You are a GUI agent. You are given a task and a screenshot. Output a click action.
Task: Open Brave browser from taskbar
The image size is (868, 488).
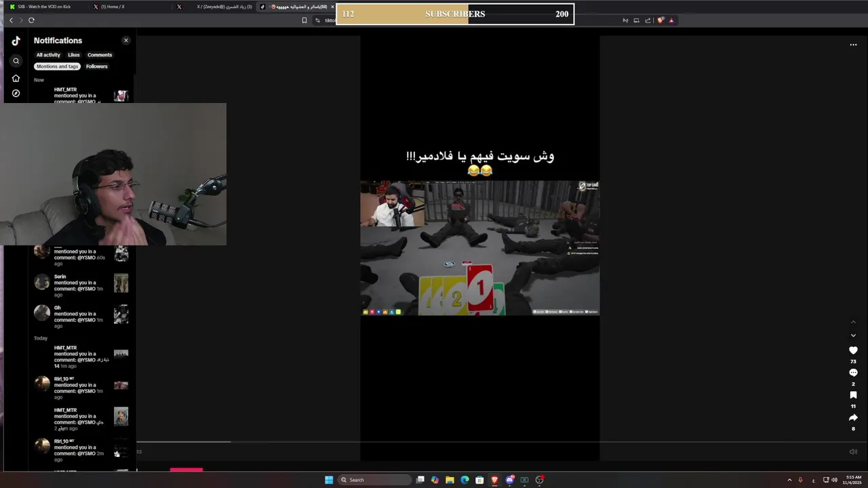coord(494,480)
